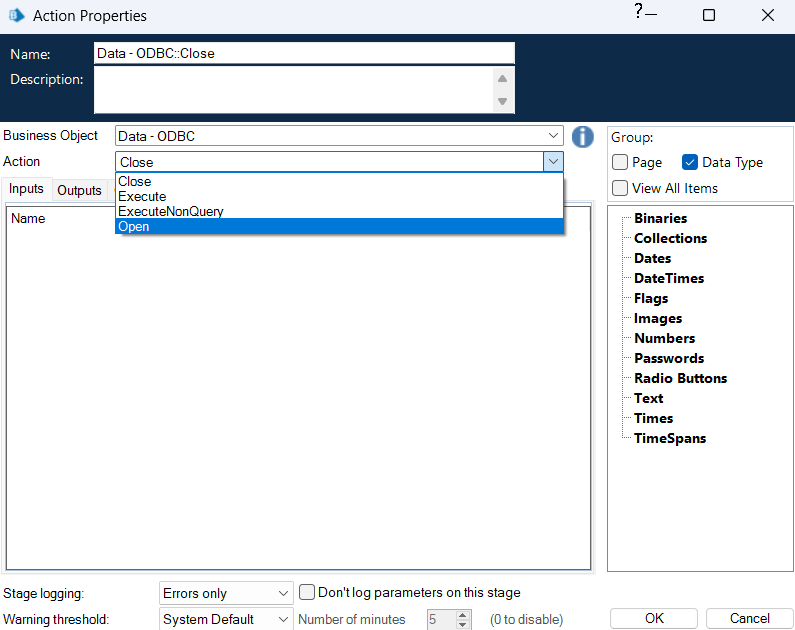Increase the number of minutes spinner

point(462,615)
